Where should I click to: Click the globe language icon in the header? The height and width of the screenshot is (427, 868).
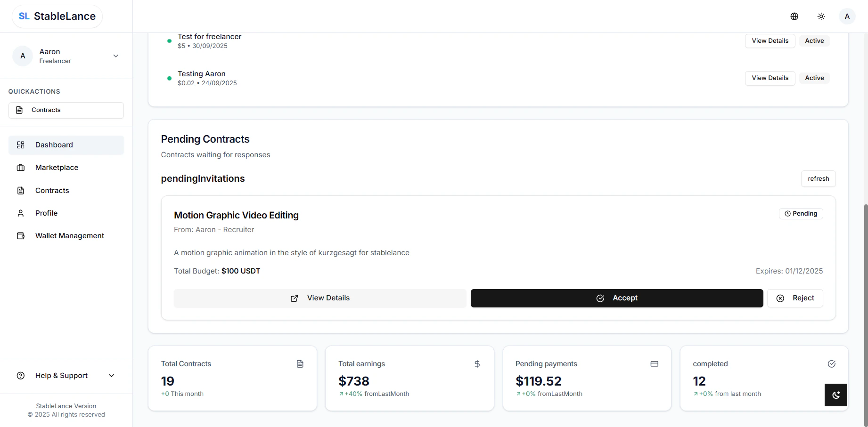(794, 16)
